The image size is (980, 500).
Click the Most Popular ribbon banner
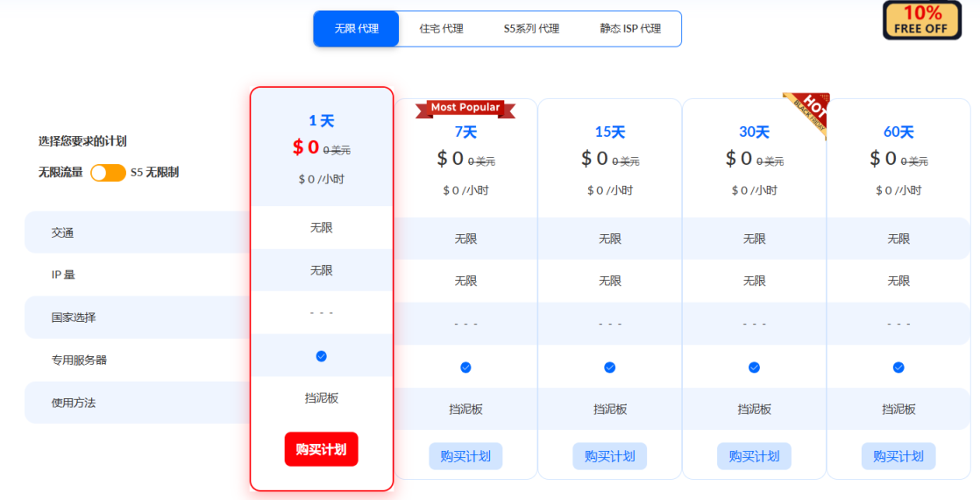pos(465,108)
